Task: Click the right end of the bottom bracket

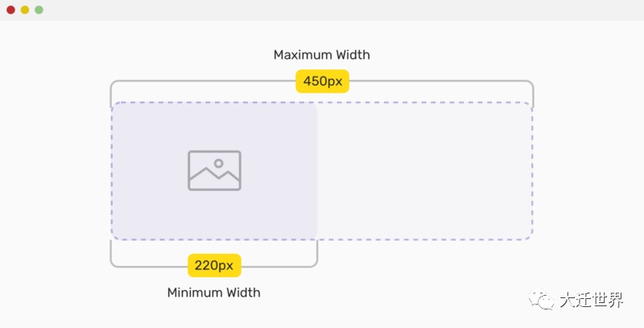Action: pyautogui.click(x=316, y=254)
